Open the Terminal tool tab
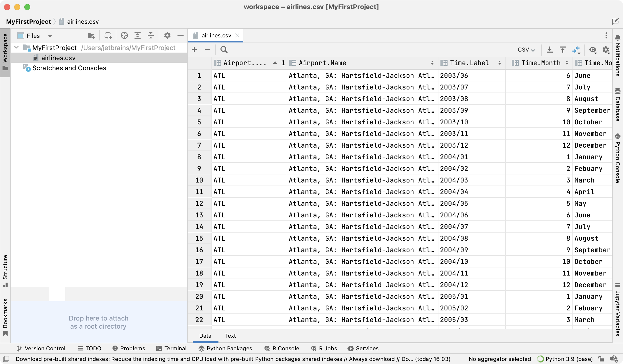 [x=171, y=348]
